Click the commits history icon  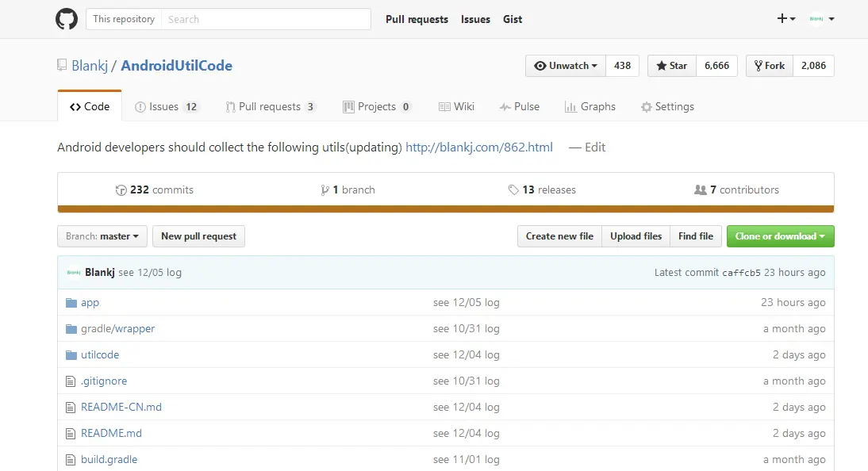(x=121, y=190)
